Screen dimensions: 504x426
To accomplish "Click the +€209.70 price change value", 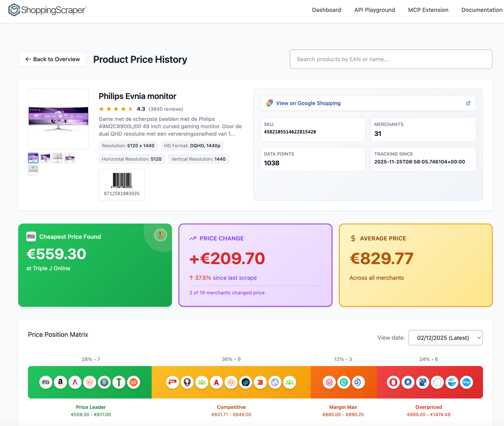I will click(x=227, y=258).
